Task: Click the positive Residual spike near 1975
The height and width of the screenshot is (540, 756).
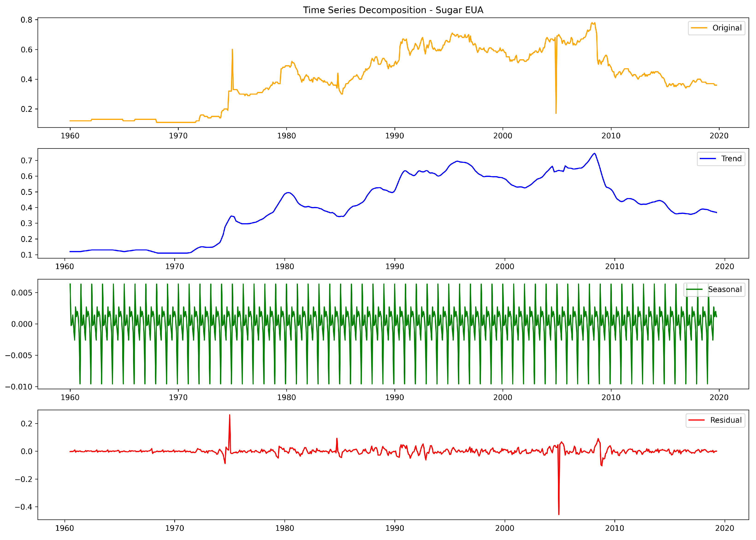Action: pyautogui.click(x=229, y=415)
